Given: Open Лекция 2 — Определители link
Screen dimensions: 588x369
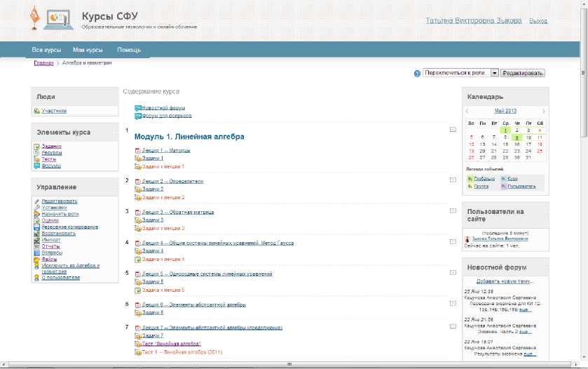Looking at the screenshot, I should [172, 181].
